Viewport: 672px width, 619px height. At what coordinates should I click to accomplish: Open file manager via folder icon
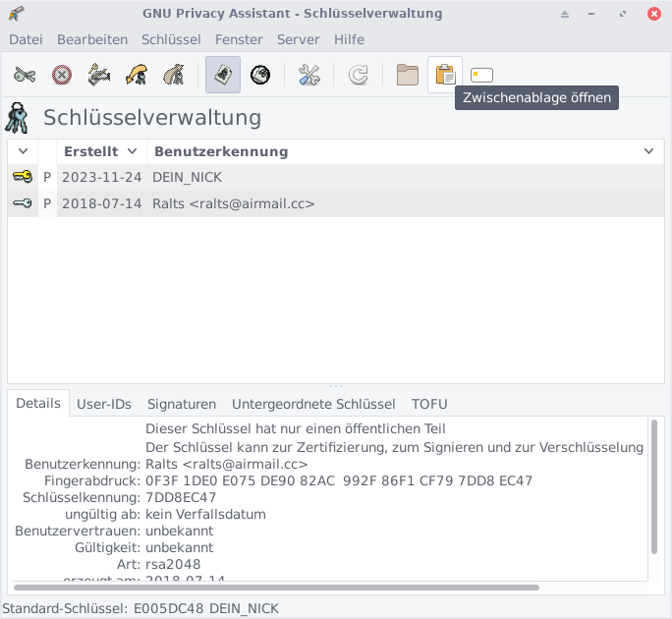click(x=408, y=76)
